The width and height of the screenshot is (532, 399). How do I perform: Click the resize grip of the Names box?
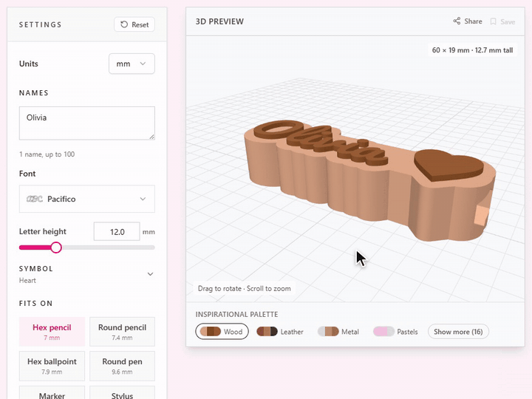click(151, 137)
